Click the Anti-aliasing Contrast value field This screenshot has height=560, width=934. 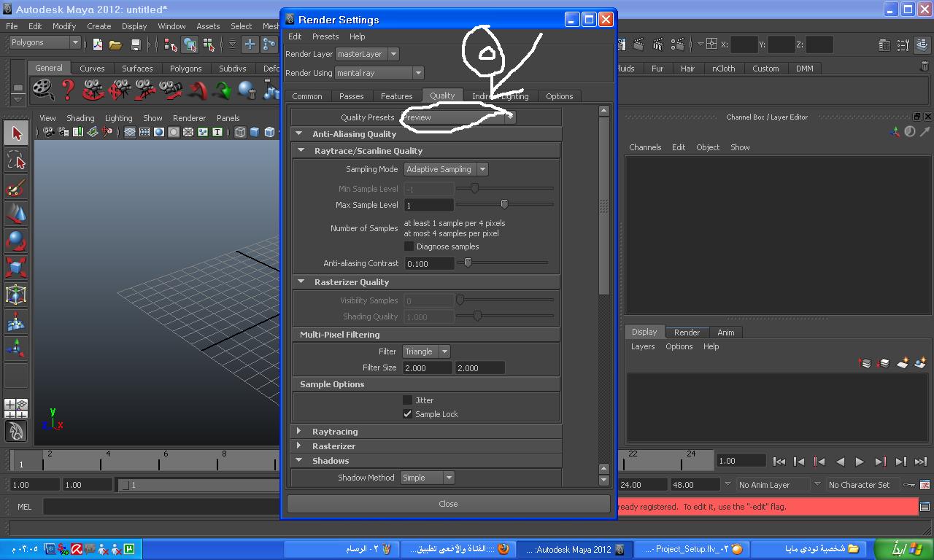tap(429, 263)
